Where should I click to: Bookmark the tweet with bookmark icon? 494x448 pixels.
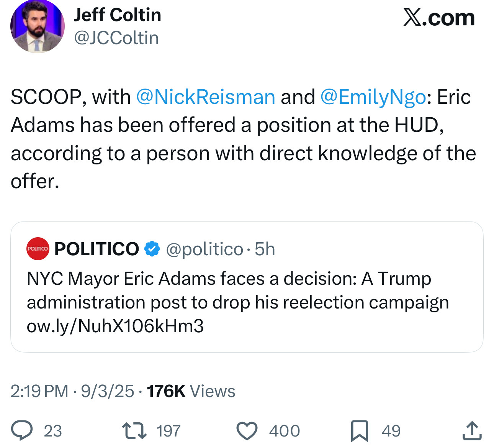pyautogui.click(x=360, y=431)
